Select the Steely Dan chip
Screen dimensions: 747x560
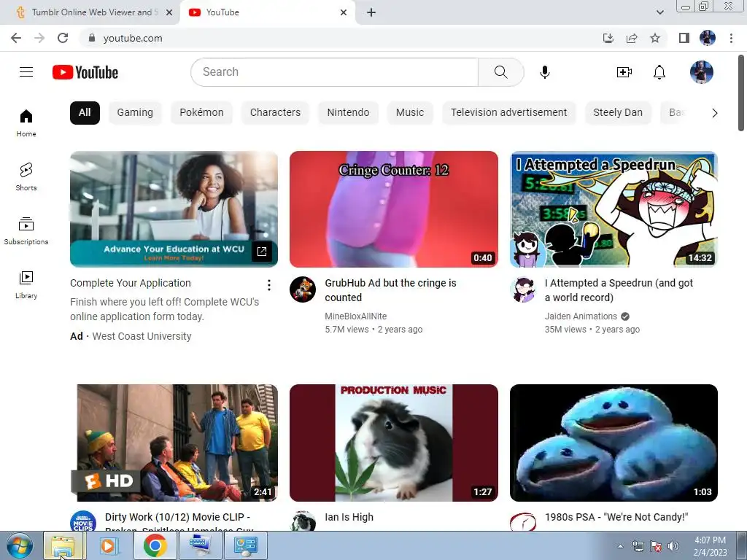tap(618, 113)
